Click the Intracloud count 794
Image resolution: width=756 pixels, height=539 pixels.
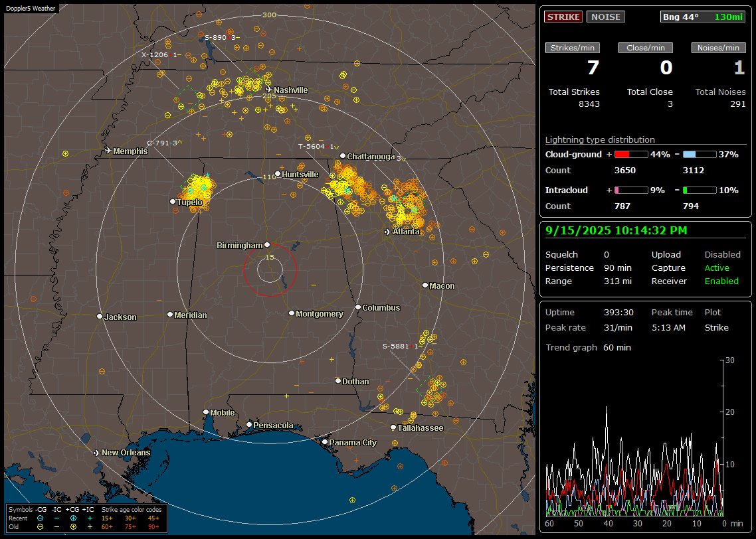coord(690,206)
